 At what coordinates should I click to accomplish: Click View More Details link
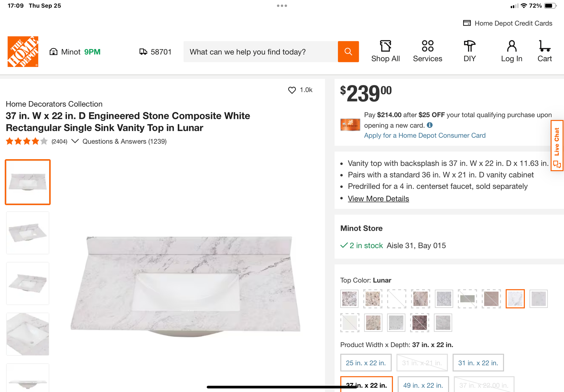(x=378, y=199)
